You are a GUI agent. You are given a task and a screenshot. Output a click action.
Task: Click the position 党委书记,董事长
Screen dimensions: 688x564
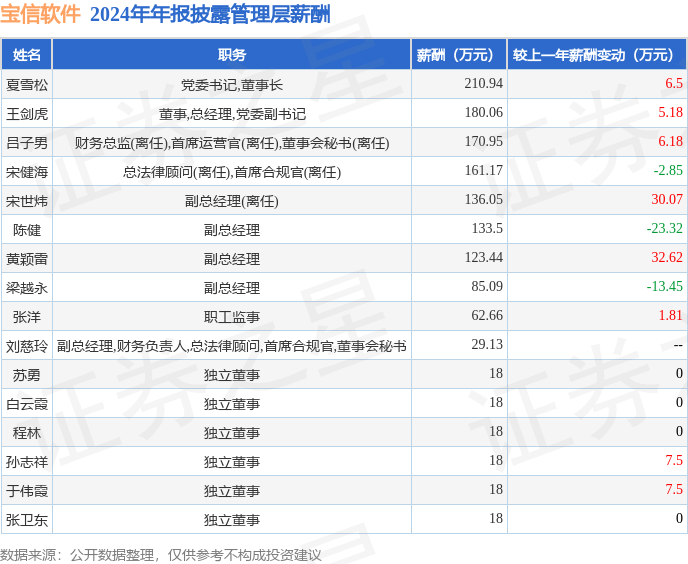click(232, 85)
